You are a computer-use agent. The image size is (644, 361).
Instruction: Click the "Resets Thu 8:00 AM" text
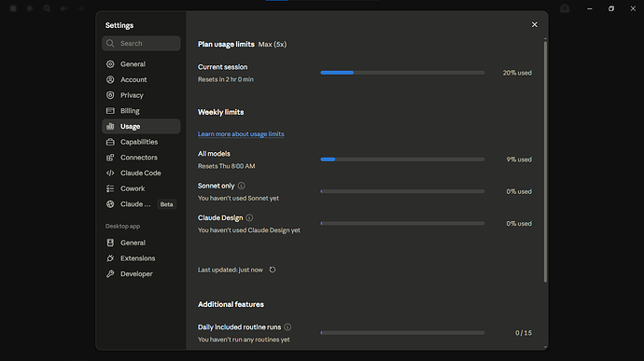226,166
